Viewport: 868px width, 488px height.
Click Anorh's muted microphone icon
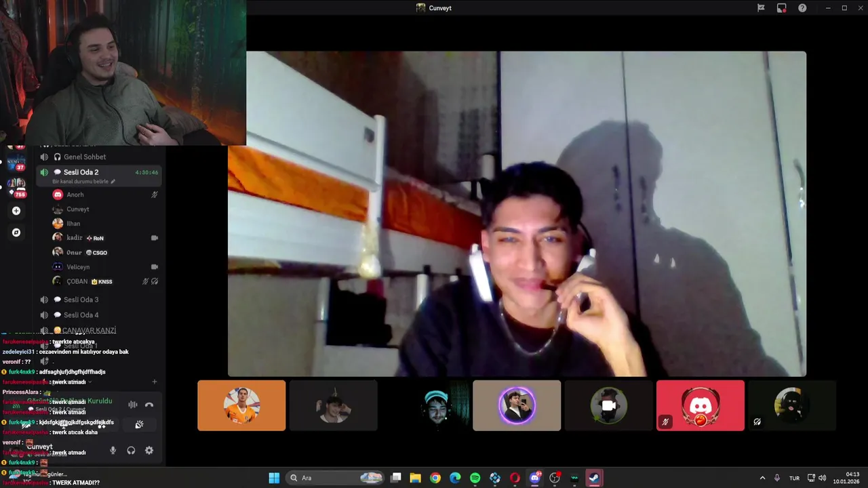[x=155, y=195]
